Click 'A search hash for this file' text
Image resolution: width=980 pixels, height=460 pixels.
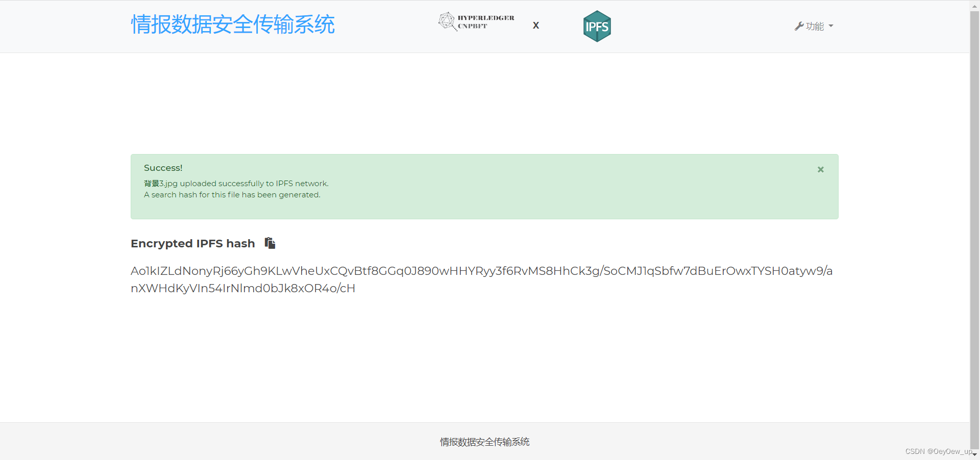click(232, 195)
